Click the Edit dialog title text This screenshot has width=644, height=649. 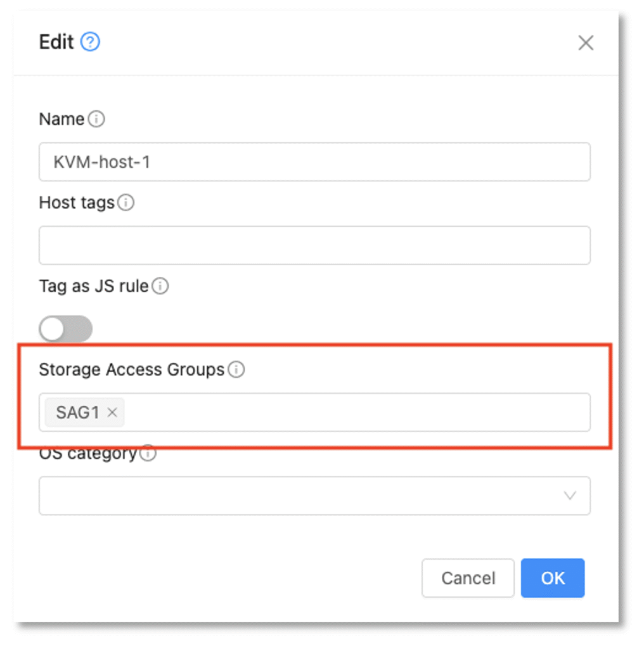56,42
